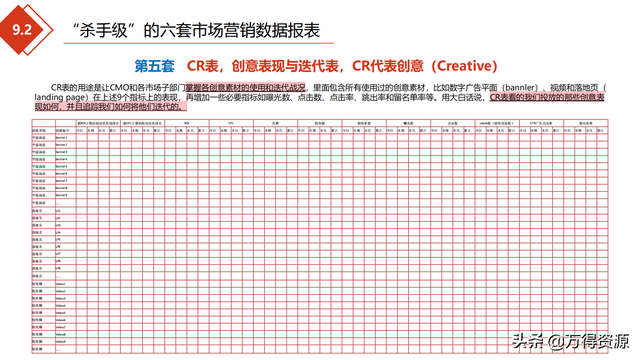Click the red CR表 subtitle heading
Screen dimensions: 640x360
point(342,66)
